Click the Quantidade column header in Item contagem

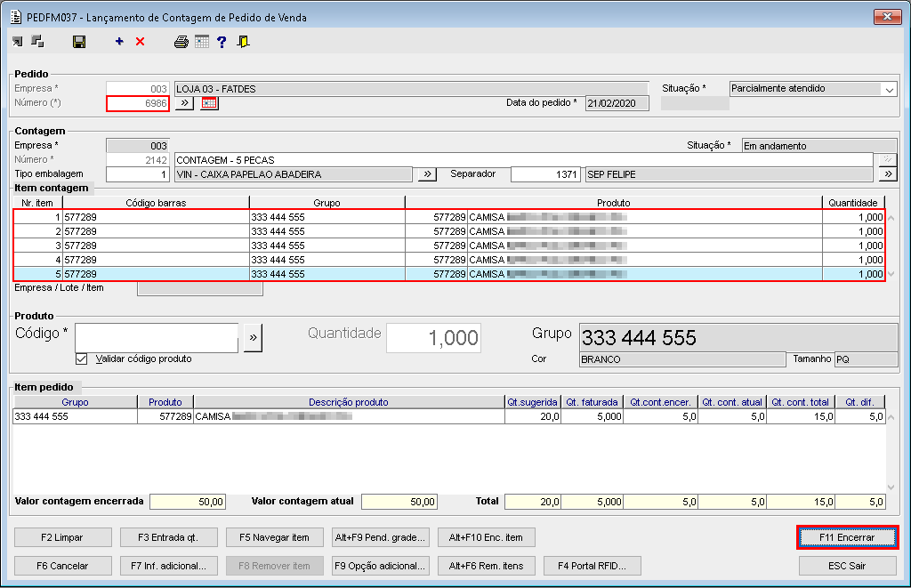coord(854,203)
